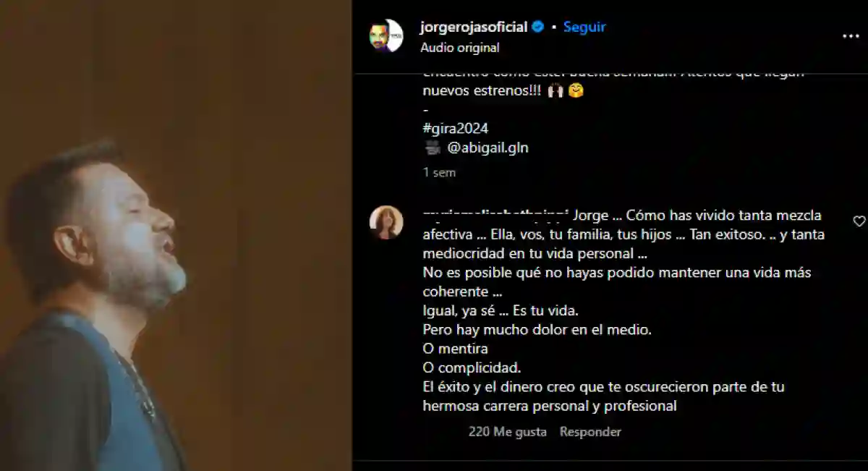
Task: Open jorgerojasoficial's profile picture
Action: tap(386, 35)
